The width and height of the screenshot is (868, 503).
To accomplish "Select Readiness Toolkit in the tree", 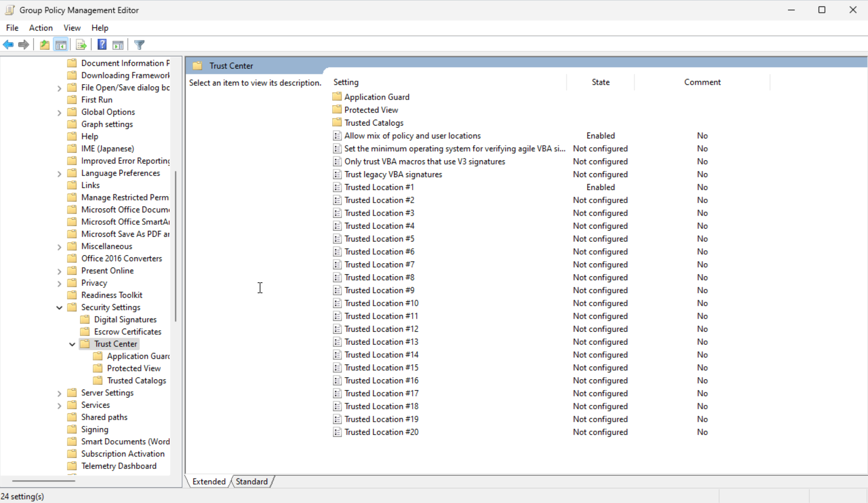I will pos(112,295).
